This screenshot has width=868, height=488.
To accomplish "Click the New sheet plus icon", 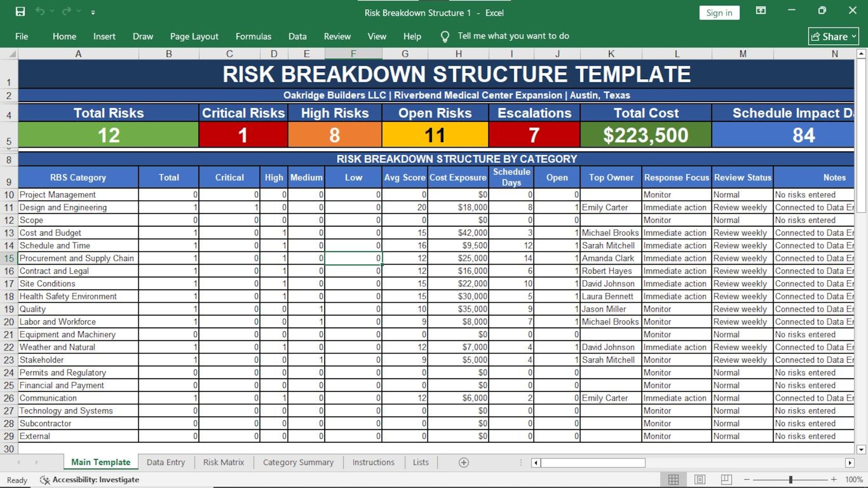I will pyautogui.click(x=464, y=462).
